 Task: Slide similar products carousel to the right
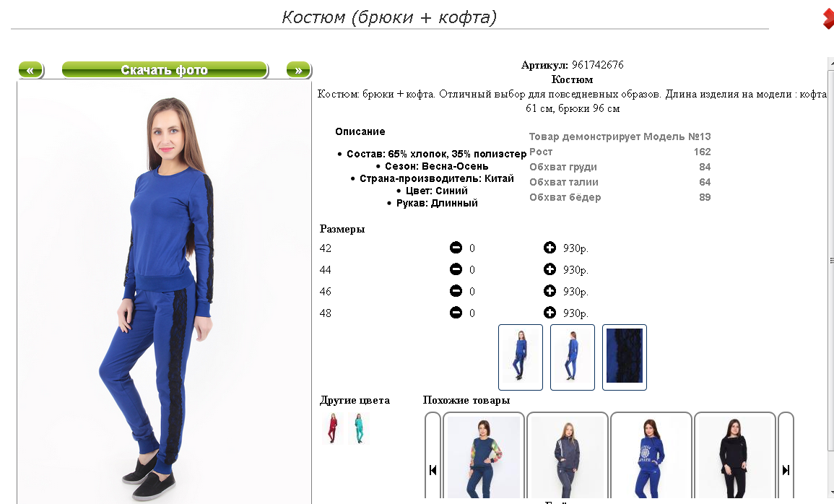786,470
